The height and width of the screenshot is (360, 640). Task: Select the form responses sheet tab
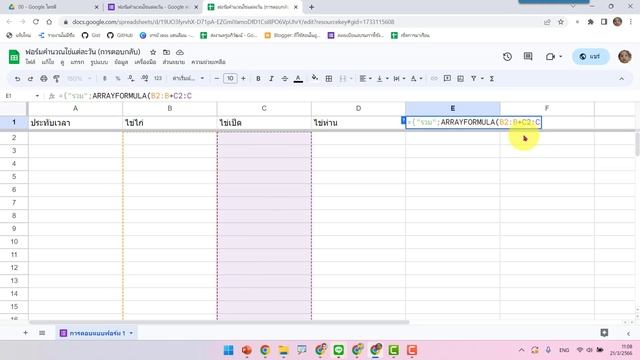point(97,333)
